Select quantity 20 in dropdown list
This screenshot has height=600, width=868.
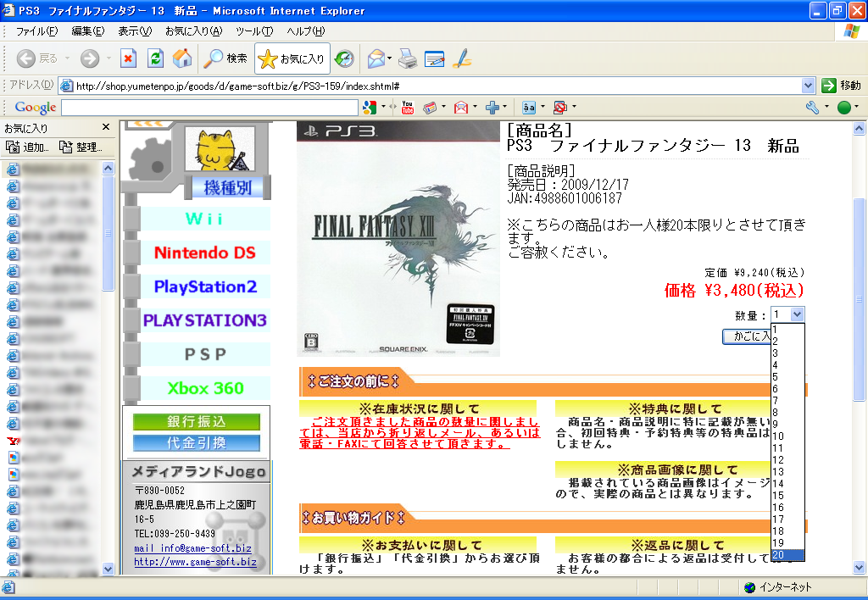pos(787,555)
